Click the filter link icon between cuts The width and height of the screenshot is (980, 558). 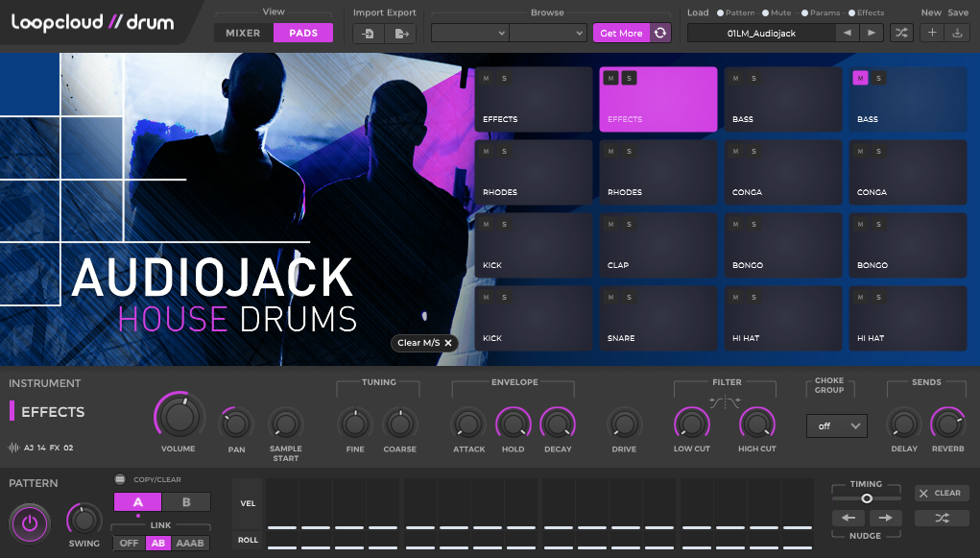(x=725, y=401)
